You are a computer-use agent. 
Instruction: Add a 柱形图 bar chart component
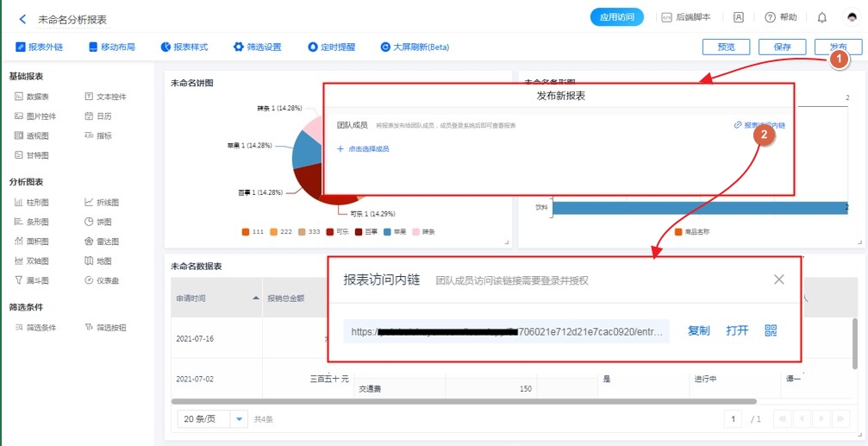coord(32,203)
